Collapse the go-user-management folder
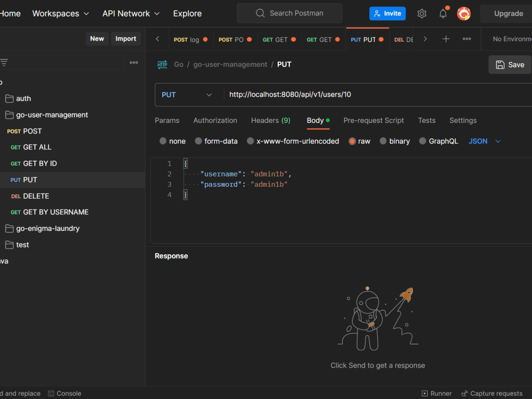This screenshot has width=532, height=399. coord(52,115)
